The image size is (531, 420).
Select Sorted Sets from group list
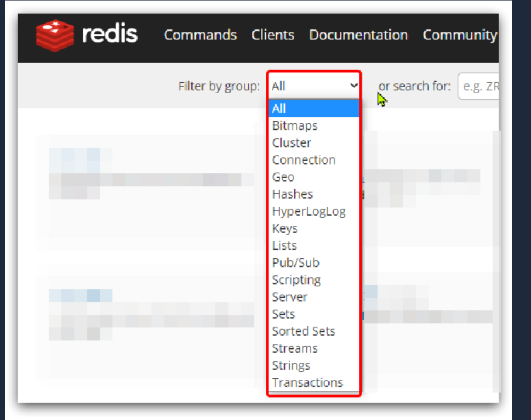coord(314,331)
